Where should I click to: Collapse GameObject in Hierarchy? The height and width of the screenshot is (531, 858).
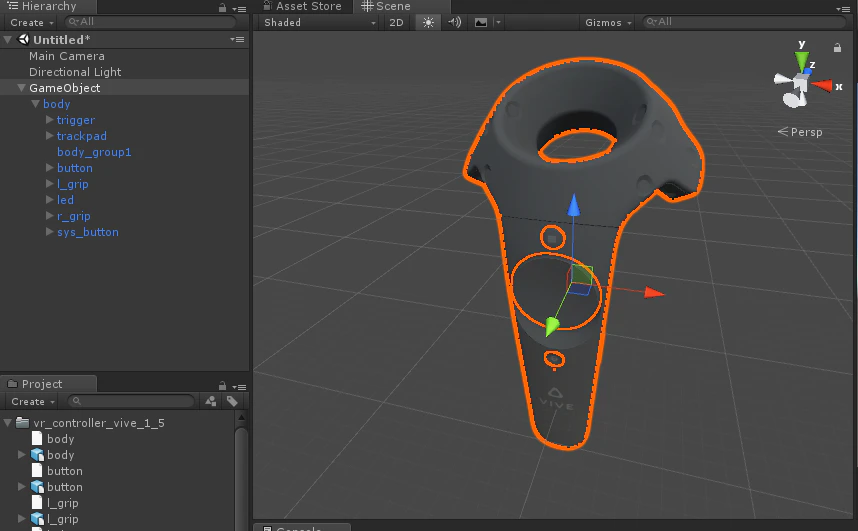click(x=21, y=88)
